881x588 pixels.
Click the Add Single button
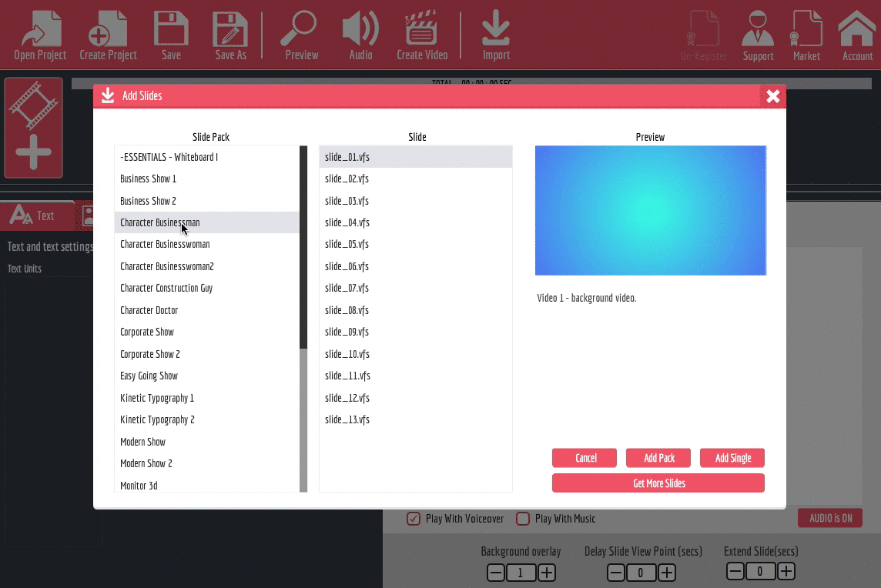point(732,458)
